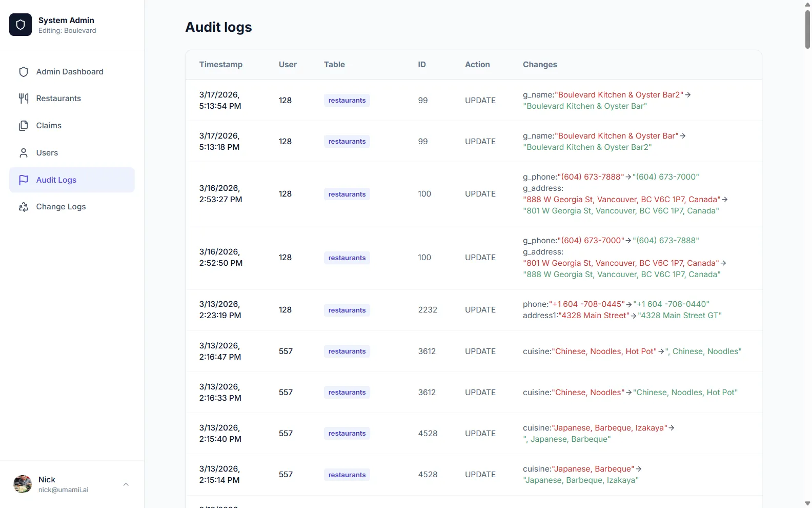Click the Table column header

[334, 65]
